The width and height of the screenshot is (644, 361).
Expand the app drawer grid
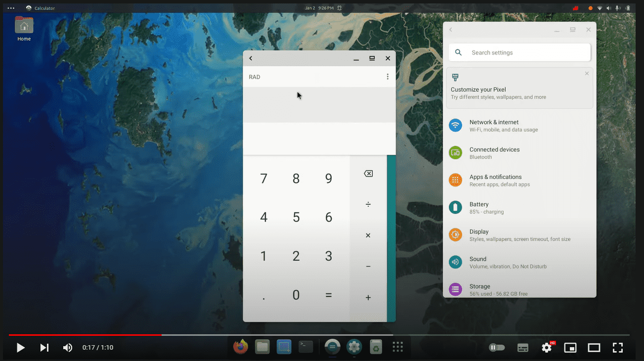(x=397, y=347)
